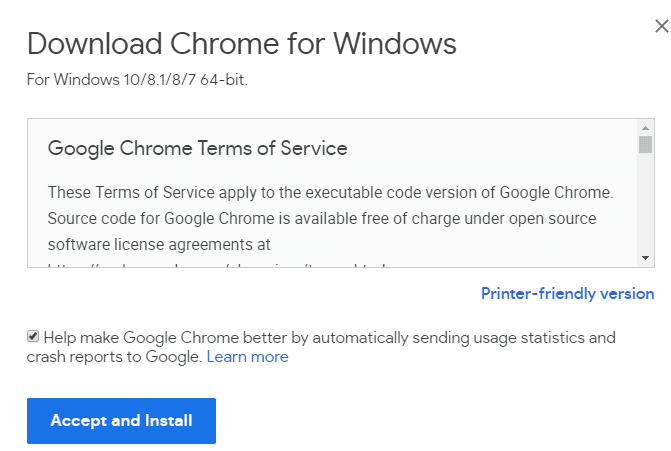The height and width of the screenshot is (451, 671).
Task: Click the Google Chrome Terms of Service heading
Action: 197,149
